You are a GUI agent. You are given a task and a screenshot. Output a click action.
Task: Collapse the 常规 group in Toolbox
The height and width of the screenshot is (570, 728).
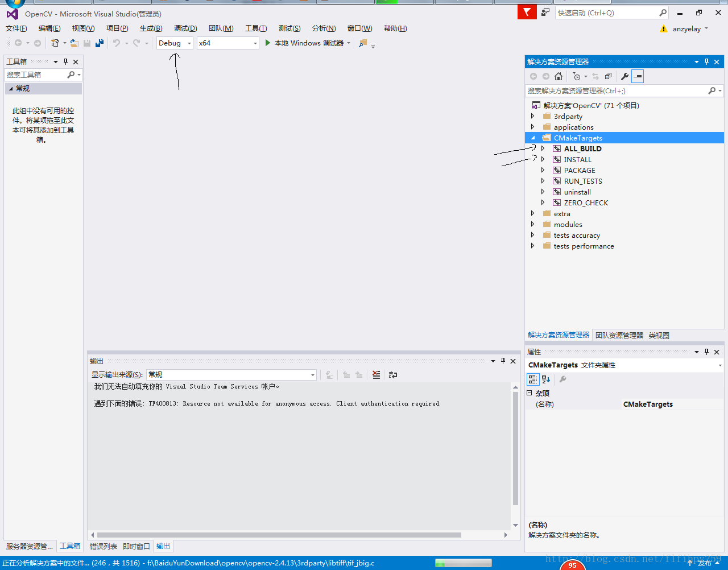[x=11, y=89]
